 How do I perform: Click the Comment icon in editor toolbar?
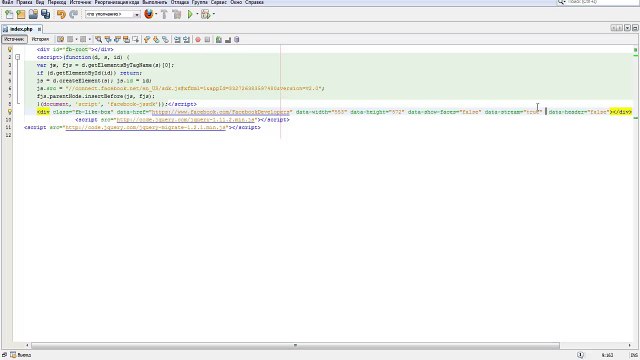coord(219,40)
